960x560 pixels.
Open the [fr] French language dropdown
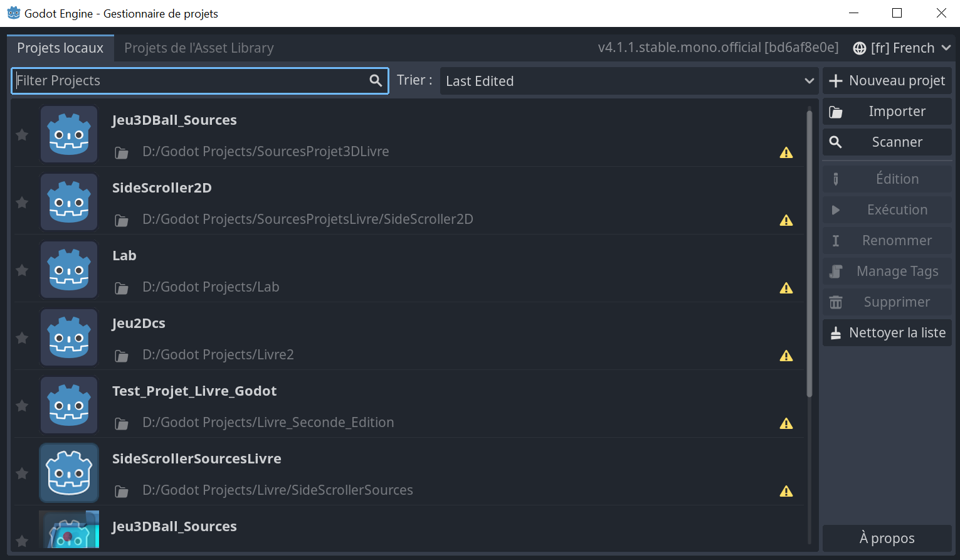click(x=902, y=48)
